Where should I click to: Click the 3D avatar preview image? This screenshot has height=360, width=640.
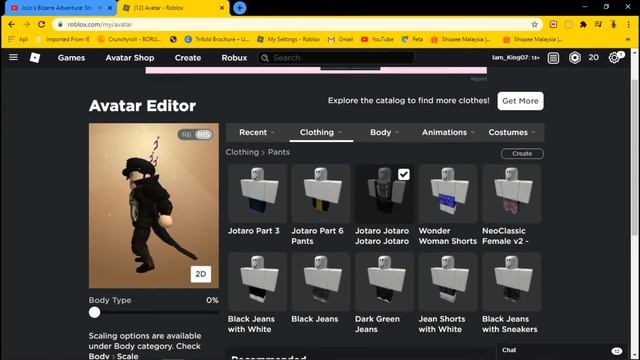coord(153,206)
